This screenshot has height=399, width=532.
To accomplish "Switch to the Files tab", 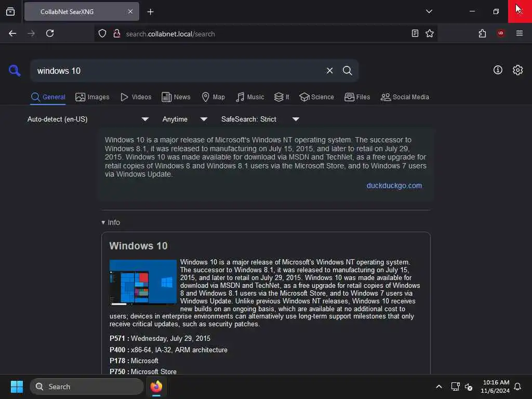I will click(x=357, y=97).
